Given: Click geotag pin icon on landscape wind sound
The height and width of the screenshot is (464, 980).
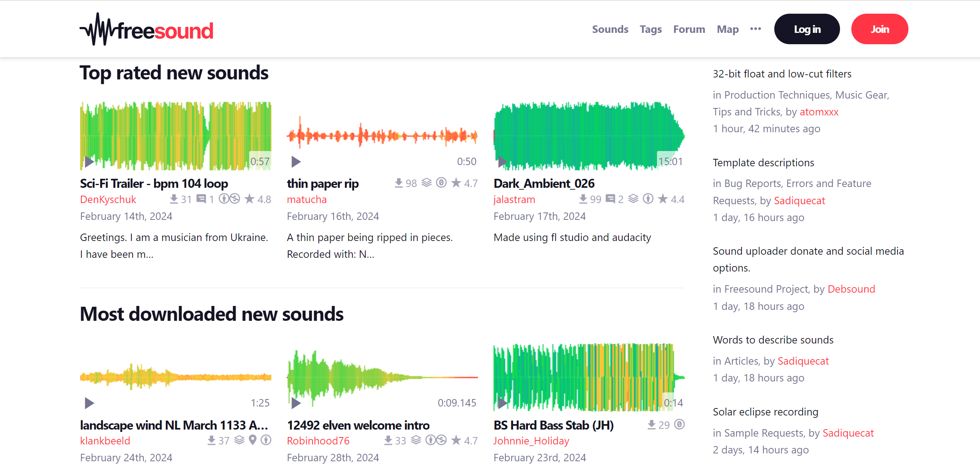Looking at the screenshot, I should click(x=253, y=440).
